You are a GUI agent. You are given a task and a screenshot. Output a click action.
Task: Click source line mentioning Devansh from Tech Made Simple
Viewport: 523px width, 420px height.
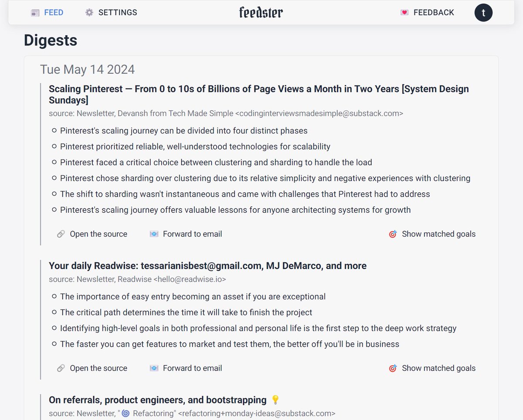[226, 113]
